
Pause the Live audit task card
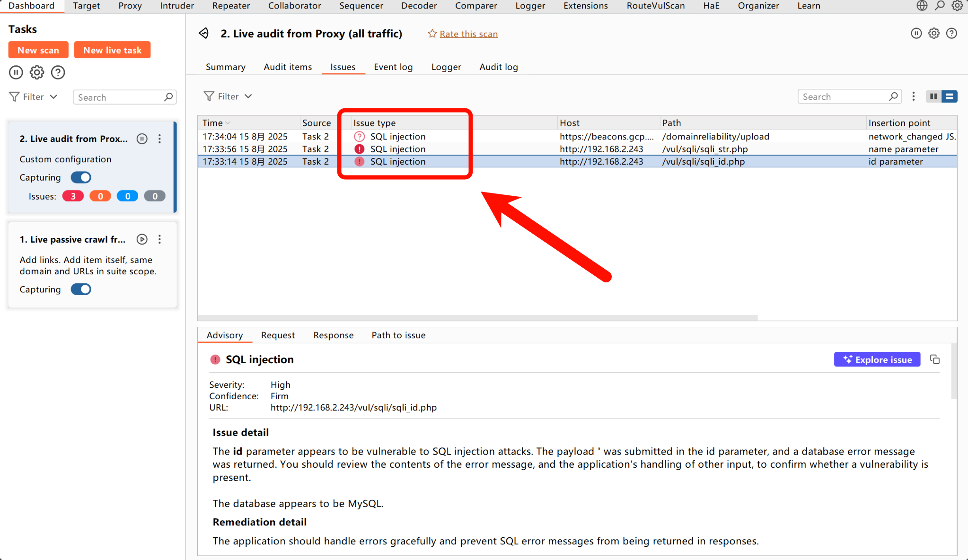142,139
